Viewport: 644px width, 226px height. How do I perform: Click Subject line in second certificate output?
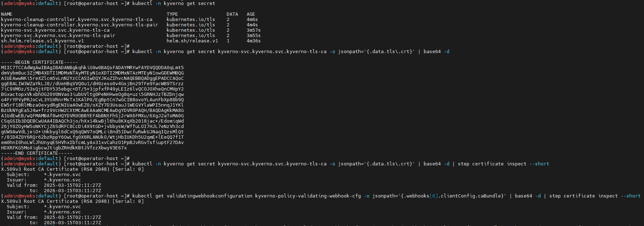coord(44,207)
